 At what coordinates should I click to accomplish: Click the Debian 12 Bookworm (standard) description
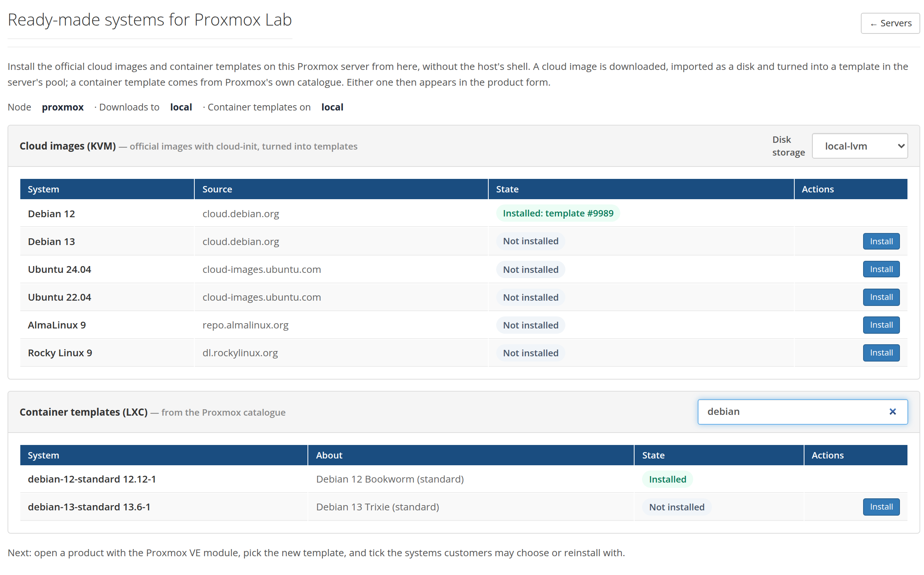[390, 479]
